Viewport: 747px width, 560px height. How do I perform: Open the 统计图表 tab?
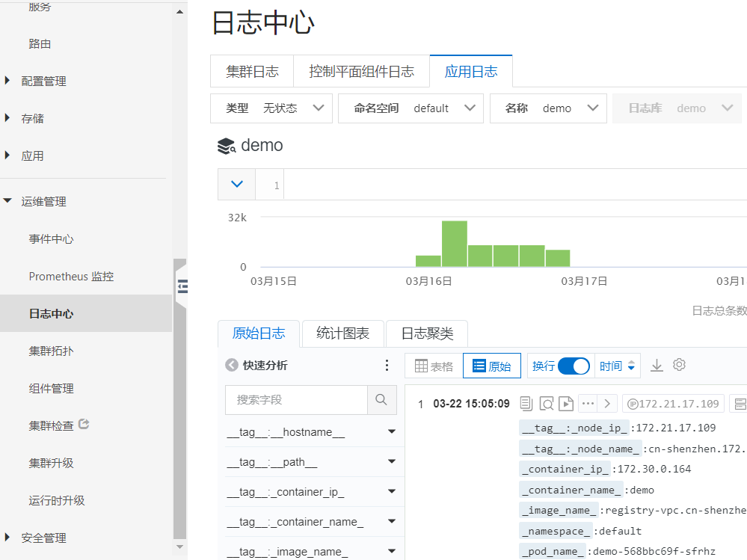coord(342,333)
